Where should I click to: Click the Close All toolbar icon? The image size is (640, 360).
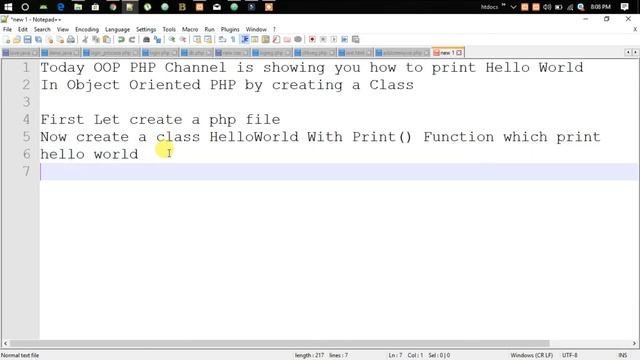pos(60,40)
